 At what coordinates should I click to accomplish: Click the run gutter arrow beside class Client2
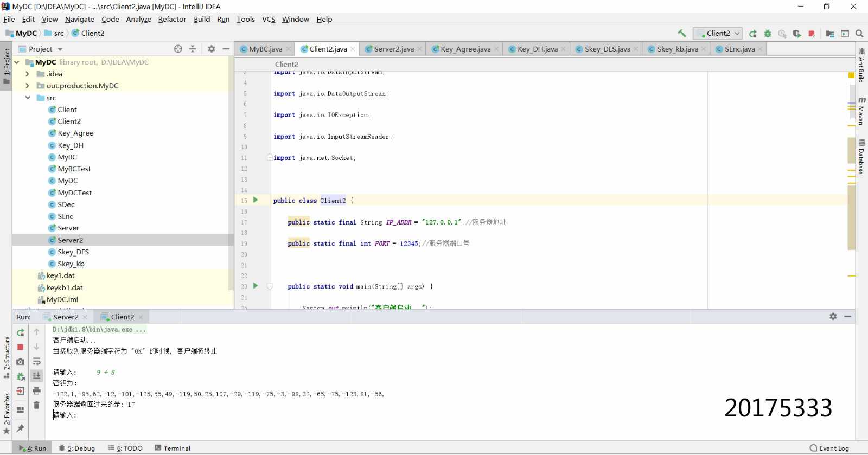click(x=256, y=200)
